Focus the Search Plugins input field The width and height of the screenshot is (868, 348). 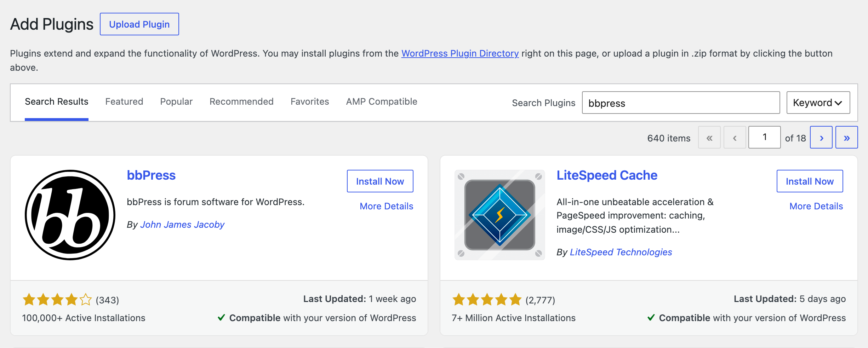(x=681, y=103)
